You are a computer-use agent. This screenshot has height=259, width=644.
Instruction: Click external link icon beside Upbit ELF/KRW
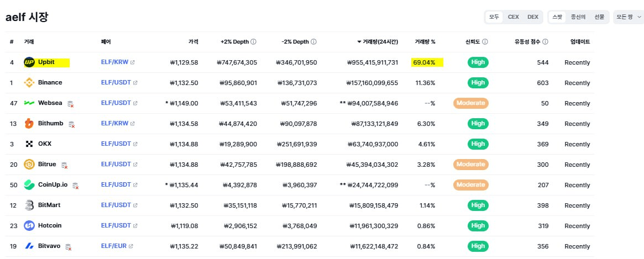(x=133, y=62)
